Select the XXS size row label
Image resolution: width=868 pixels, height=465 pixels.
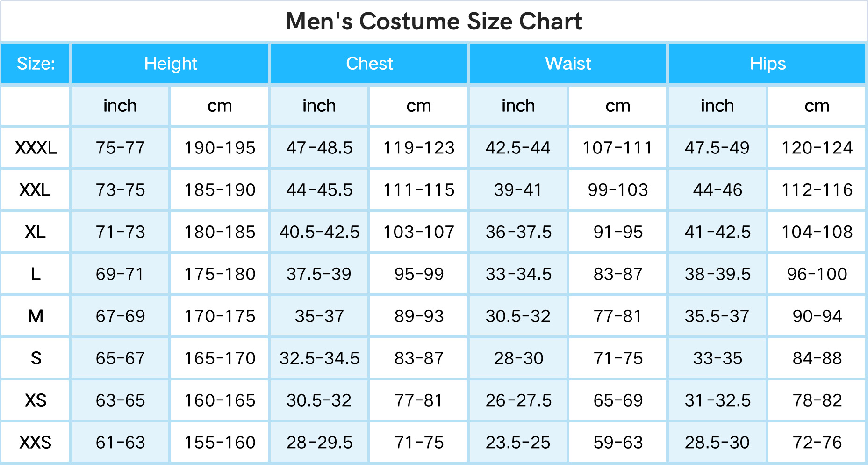[36, 443]
